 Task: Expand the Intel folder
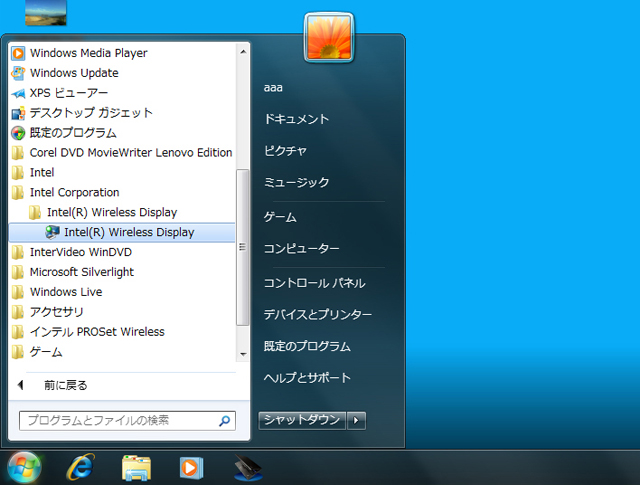tap(122, 173)
